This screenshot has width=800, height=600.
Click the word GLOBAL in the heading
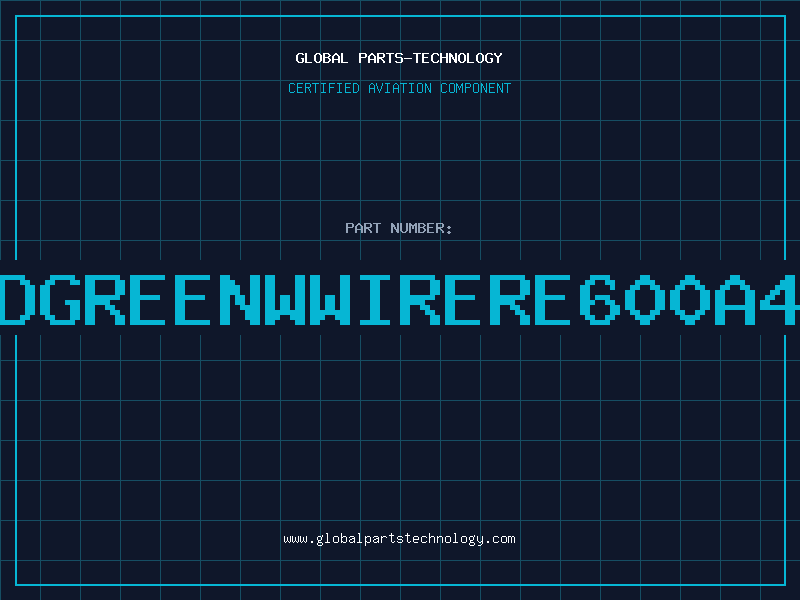319,58
